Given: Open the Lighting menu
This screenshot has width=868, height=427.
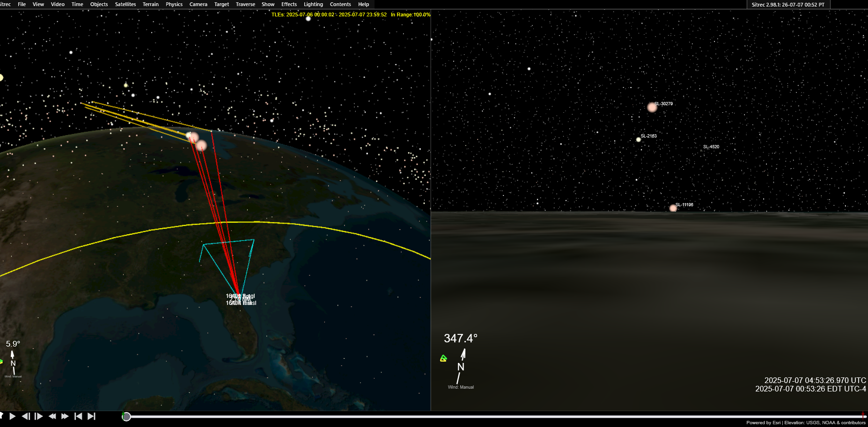Looking at the screenshot, I should [313, 4].
